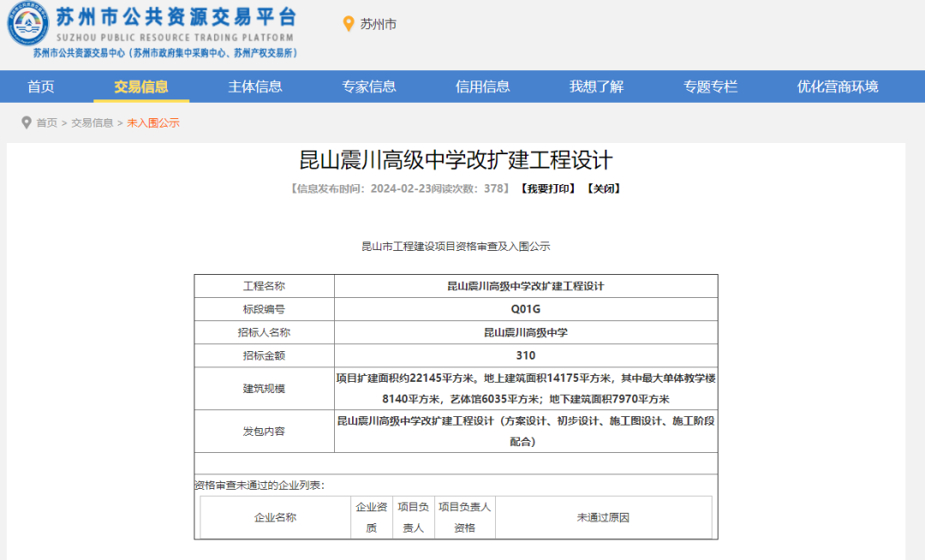Click the 未入围公示 breadcrumb link
The height and width of the screenshot is (560, 925).
153,123
